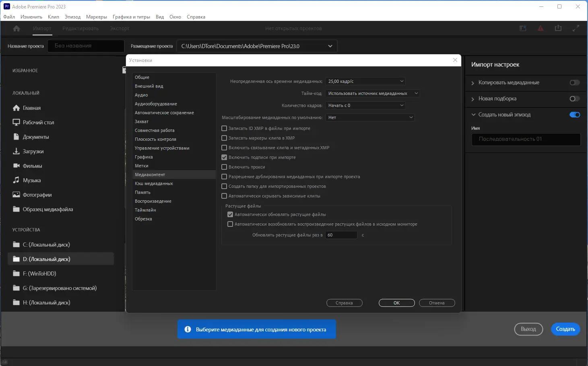Open the Файл menu
The width and height of the screenshot is (588, 366).
(x=9, y=17)
